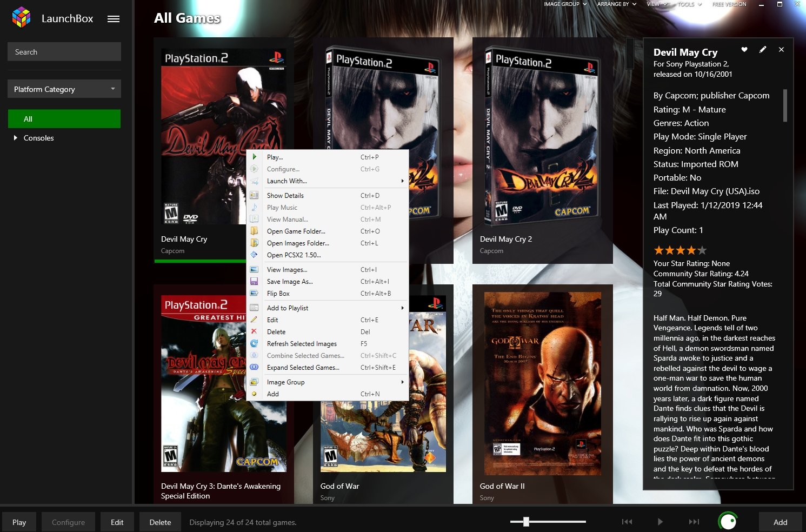Click the Edit button in bottom bar

tap(117, 522)
